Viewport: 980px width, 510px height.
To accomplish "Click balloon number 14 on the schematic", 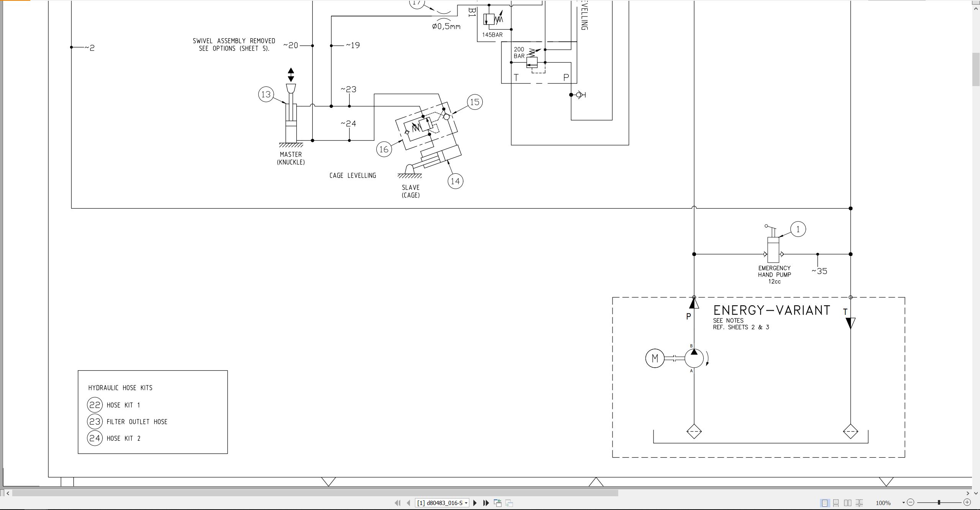I will 455,181.
